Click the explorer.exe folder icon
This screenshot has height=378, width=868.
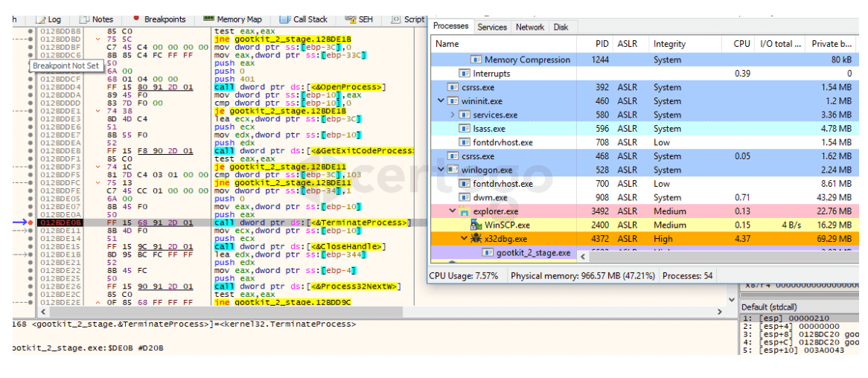pyautogui.click(x=465, y=211)
